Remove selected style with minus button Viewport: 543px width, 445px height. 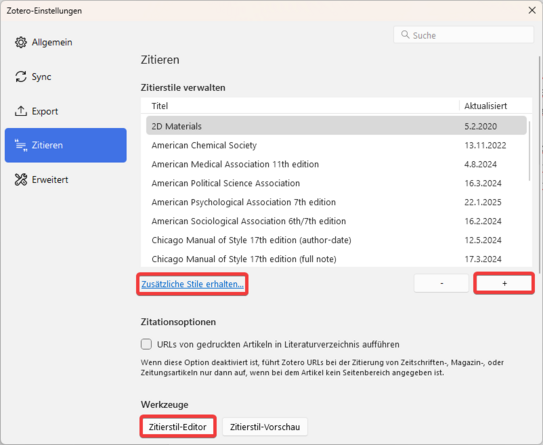(x=441, y=283)
